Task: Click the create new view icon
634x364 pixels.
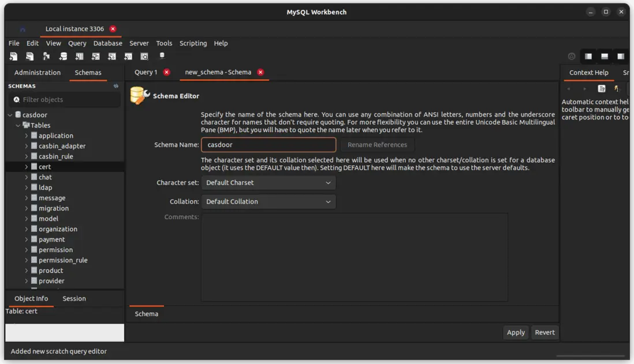Action: (x=95, y=57)
